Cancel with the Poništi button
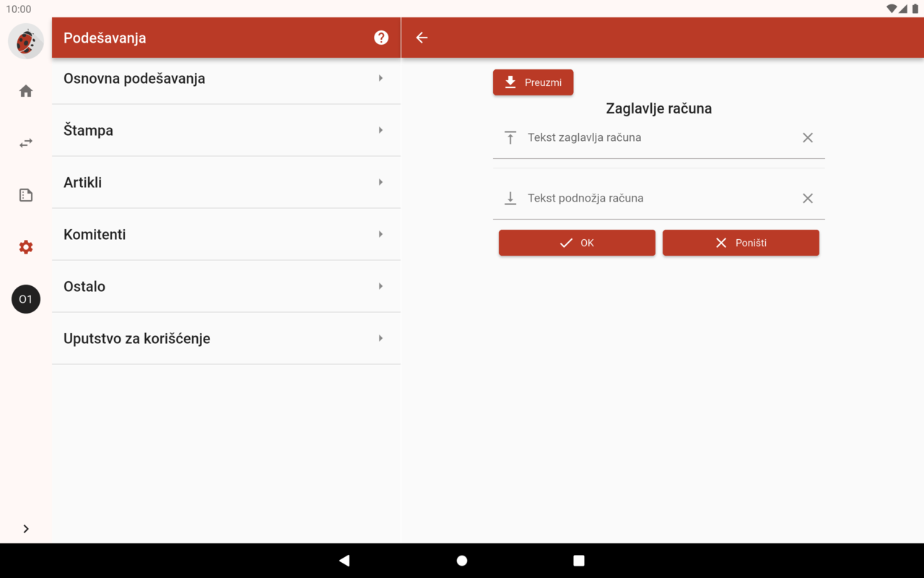The image size is (924, 578). [741, 243]
